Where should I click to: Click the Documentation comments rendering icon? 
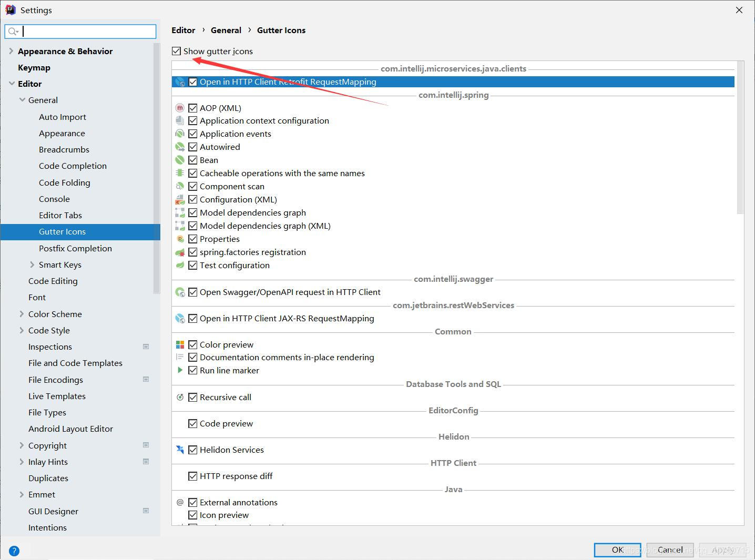click(180, 357)
